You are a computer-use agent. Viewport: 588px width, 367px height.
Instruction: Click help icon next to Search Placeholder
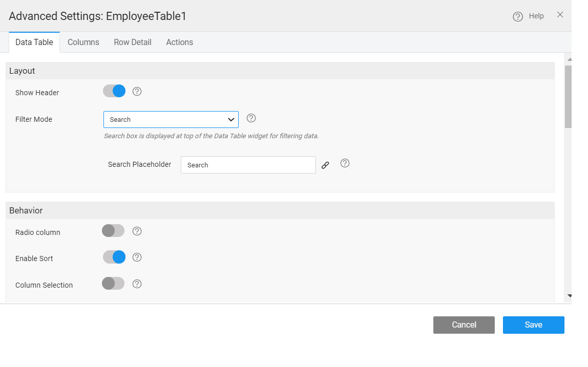345,163
